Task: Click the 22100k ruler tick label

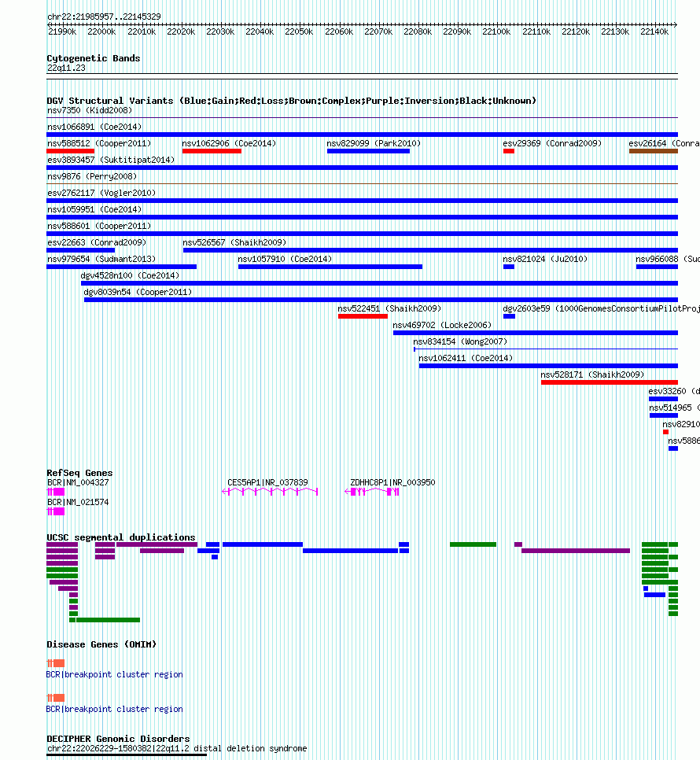Action: pos(496,32)
